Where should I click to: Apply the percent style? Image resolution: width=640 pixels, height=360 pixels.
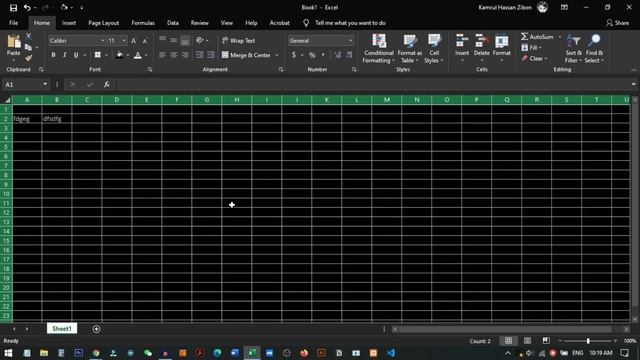pos(312,55)
